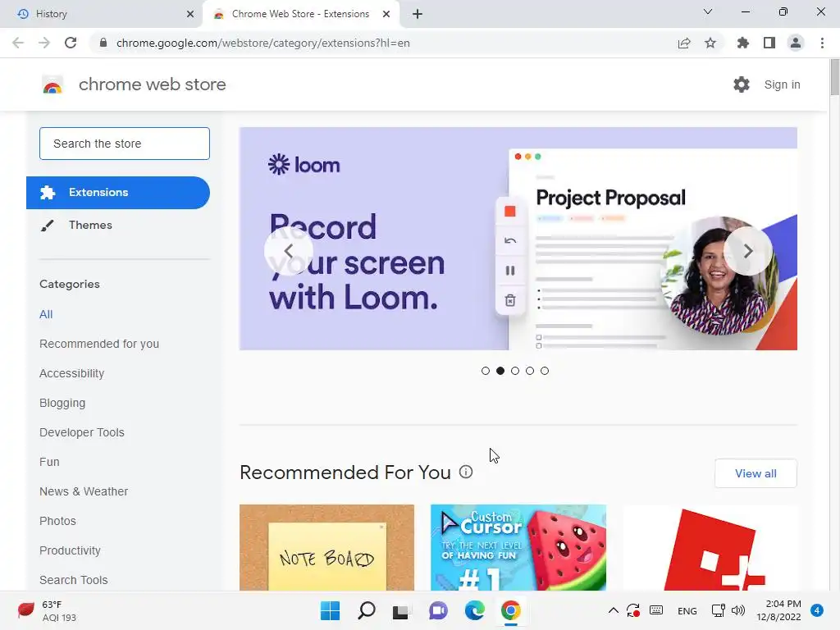Screen dimensions: 840x630
Task: Click the chrome web store logo
Action: tap(52, 84)
